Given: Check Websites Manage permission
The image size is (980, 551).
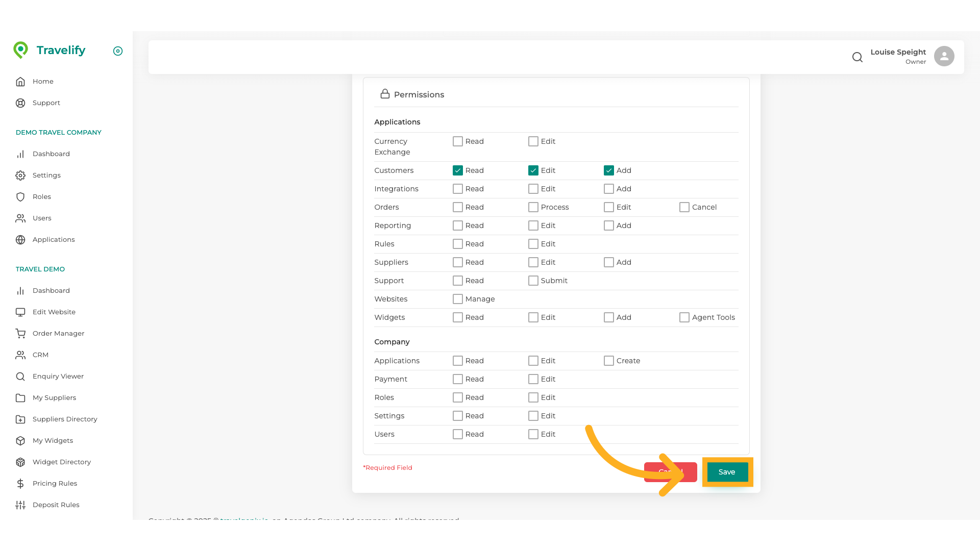Looking at the screenshot, I should tap(458, 299).
